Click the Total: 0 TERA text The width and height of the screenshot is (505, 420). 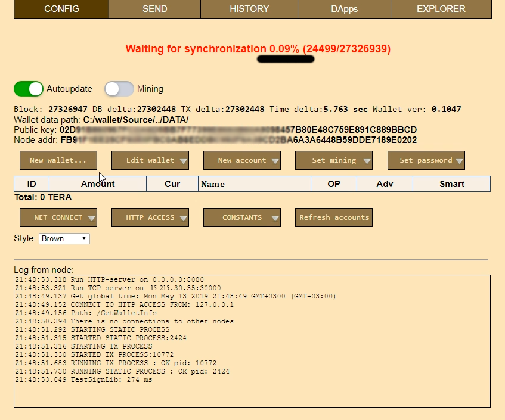[43, 197]
